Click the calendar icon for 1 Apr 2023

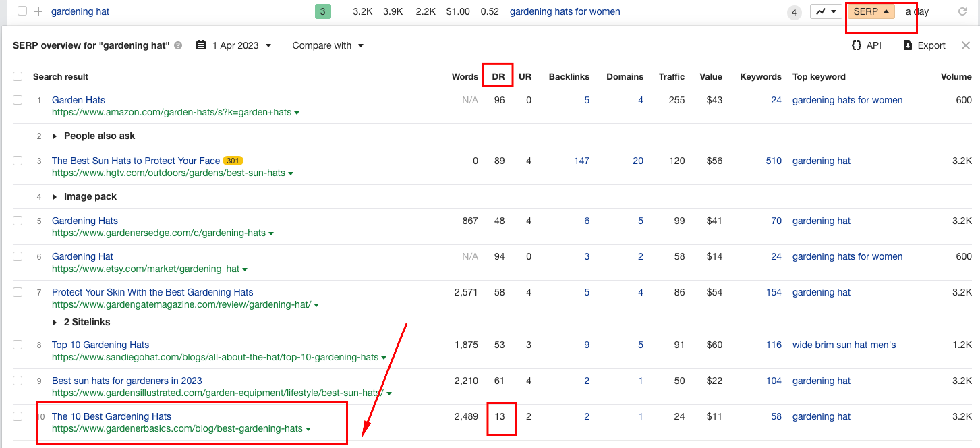(201, 45)
